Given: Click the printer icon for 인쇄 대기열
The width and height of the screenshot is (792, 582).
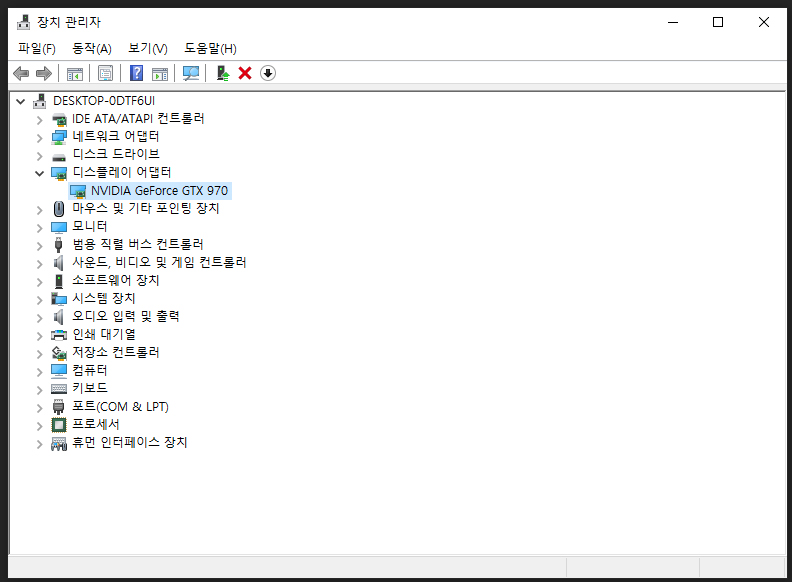Looking at the screenshot, I should [59, 335].
